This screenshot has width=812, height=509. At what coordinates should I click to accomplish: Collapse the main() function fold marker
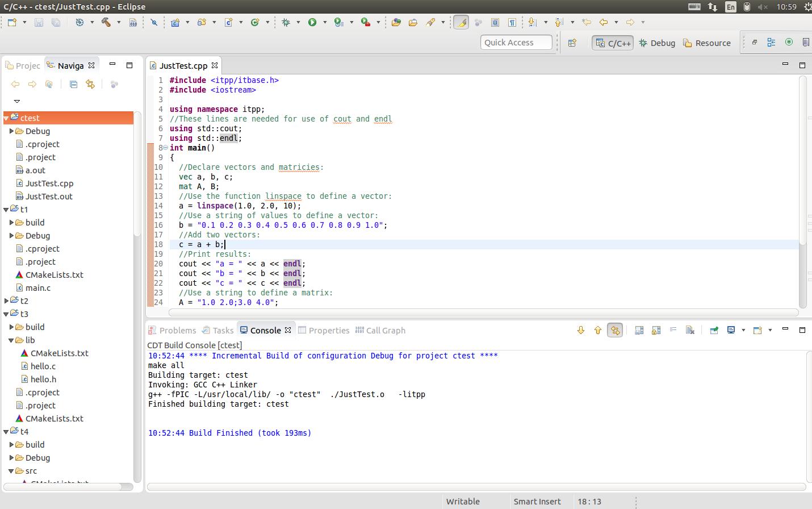click(166, 148)
